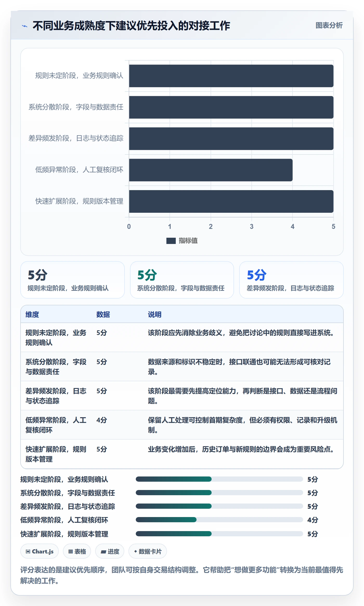This screenshot has width=364, height=606.
Task: Select the 进度 tag
Action: pos(110,551)
